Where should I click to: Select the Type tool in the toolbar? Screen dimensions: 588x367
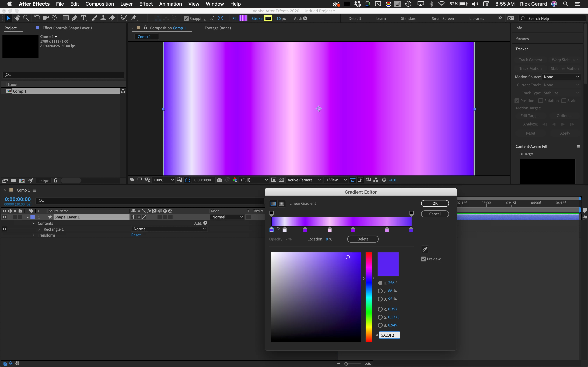(x=83, y=18)
